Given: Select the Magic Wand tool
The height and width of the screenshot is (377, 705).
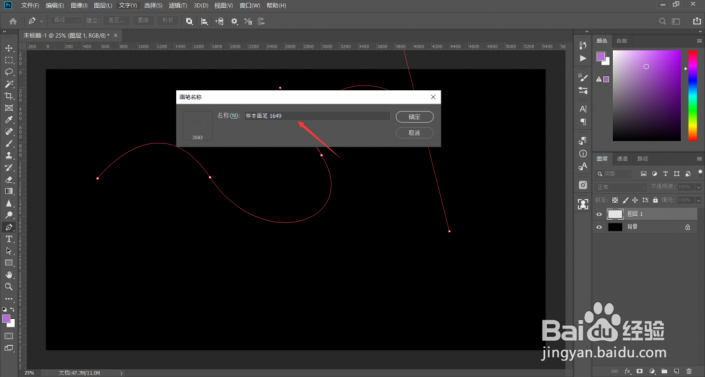Looking at the screenshot, I should (x=9, y=84).
